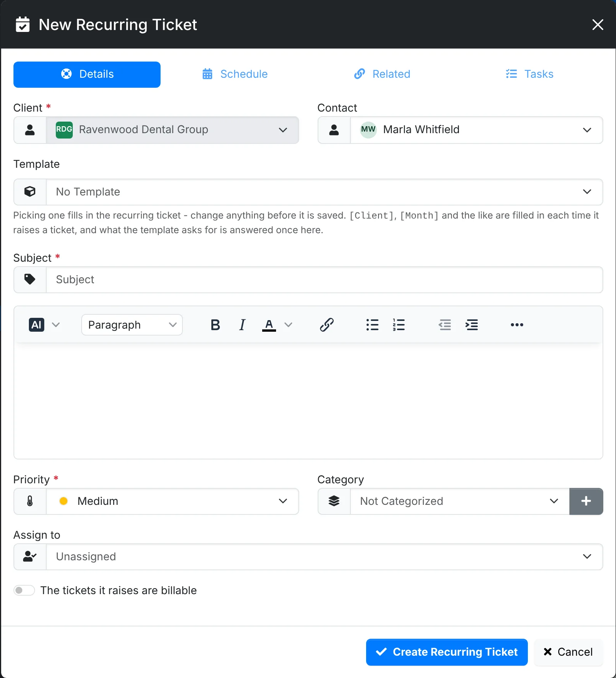Decrease indent with the outdent icon
Image resolution: width=616 pixels, height=678 pixels.
tap(445, 325)
